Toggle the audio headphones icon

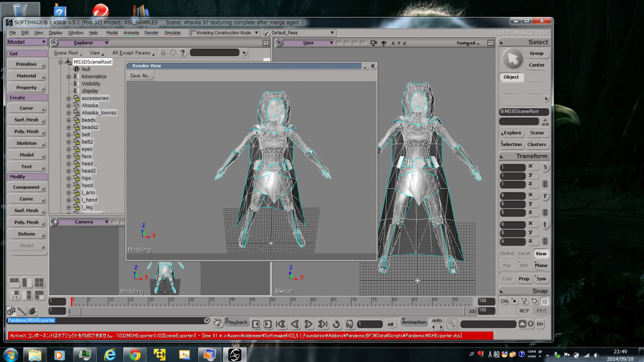350,324
